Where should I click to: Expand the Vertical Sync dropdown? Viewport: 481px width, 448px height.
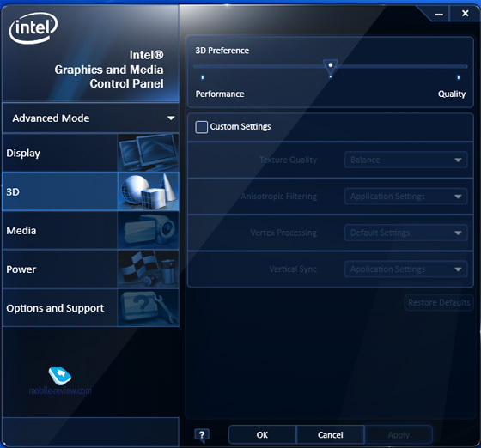coord(405,269)
